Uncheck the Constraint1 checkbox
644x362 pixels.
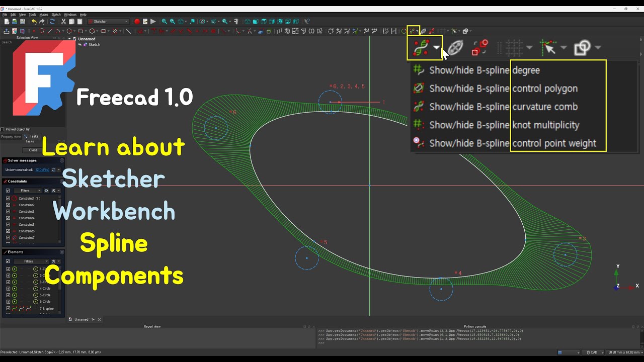point(8,199)
